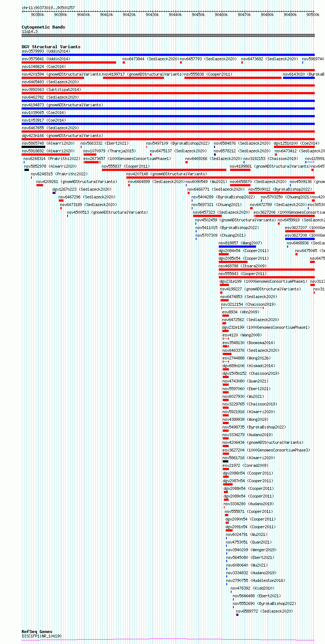Select nsv5411015 (ByrskaBishop2022) label
325x644 pixels.
point(227,228)
